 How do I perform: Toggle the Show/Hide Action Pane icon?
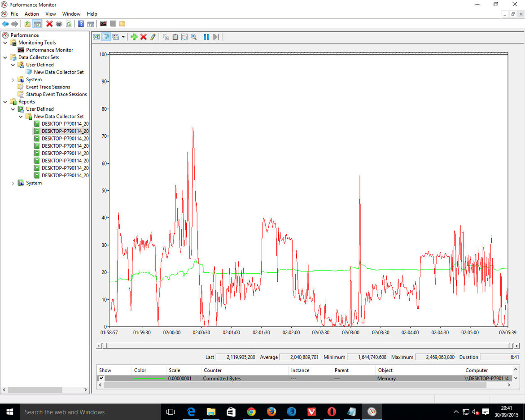[91, 24]
